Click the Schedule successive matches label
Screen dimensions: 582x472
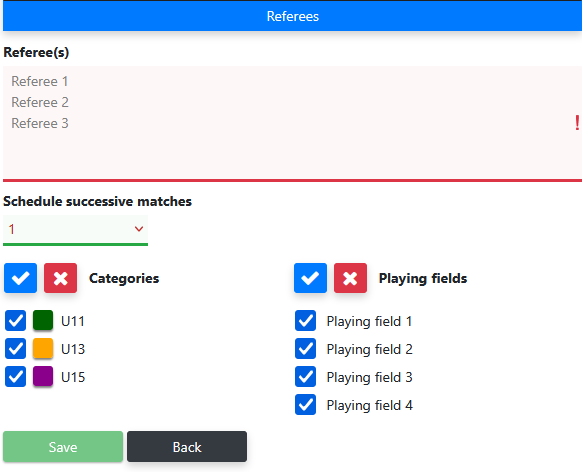pyautogui.click(x=97, y=201)
